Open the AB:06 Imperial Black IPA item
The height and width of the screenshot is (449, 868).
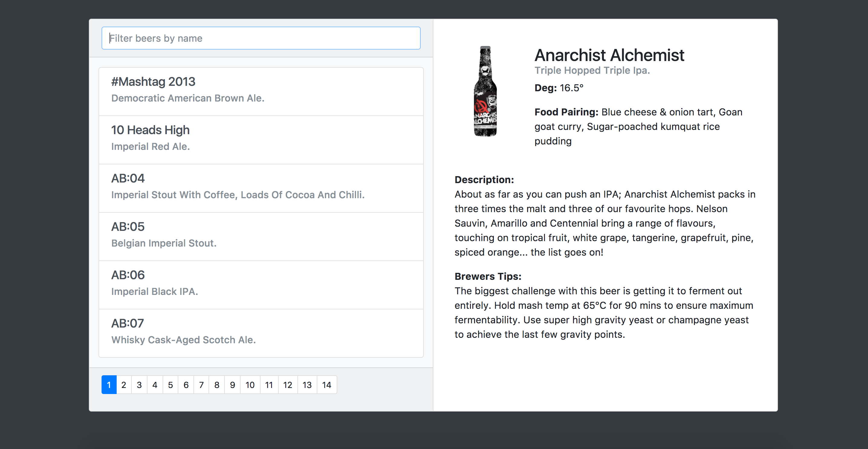click(x=261, y=285)
